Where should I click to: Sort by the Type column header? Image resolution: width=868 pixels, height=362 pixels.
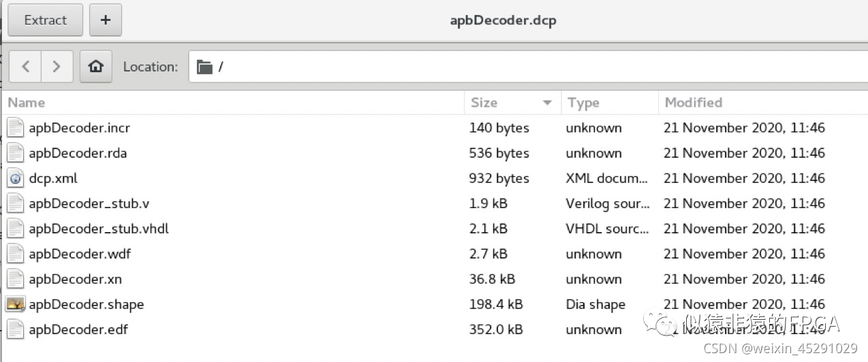click(x=583, y=103)
